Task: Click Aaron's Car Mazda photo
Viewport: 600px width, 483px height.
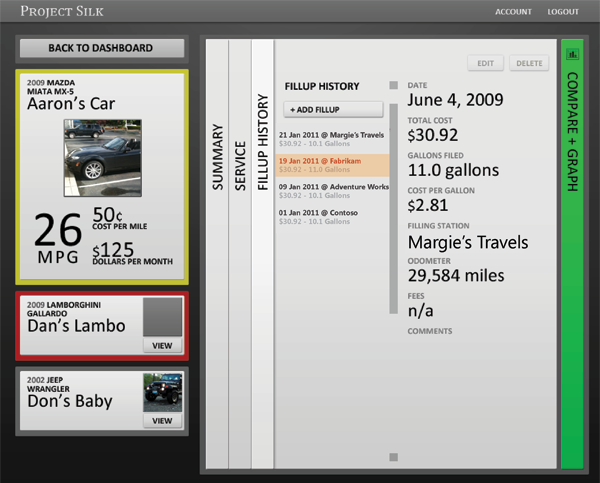Action: (103, 158)
